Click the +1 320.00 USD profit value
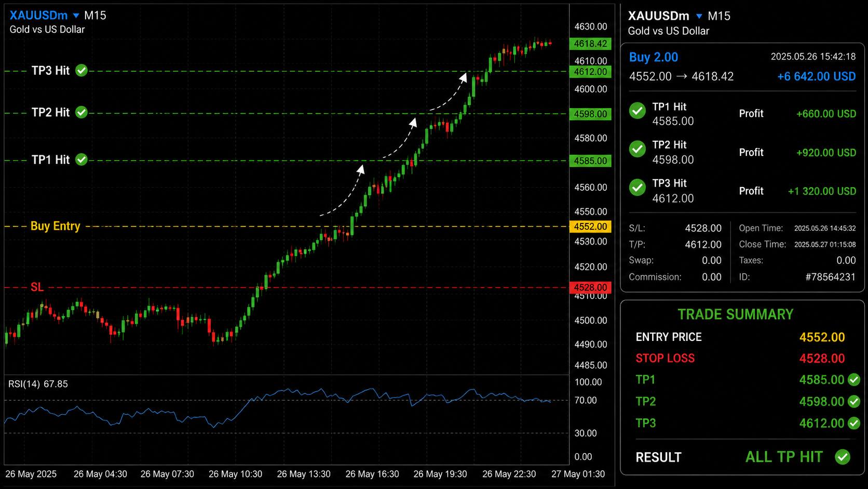 tap(822, 191)
